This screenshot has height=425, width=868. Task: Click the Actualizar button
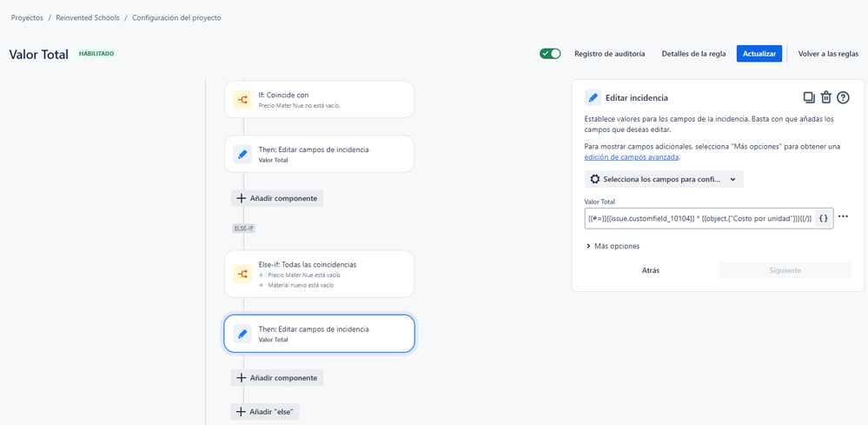pyautogui.click(x=759, y=54)
